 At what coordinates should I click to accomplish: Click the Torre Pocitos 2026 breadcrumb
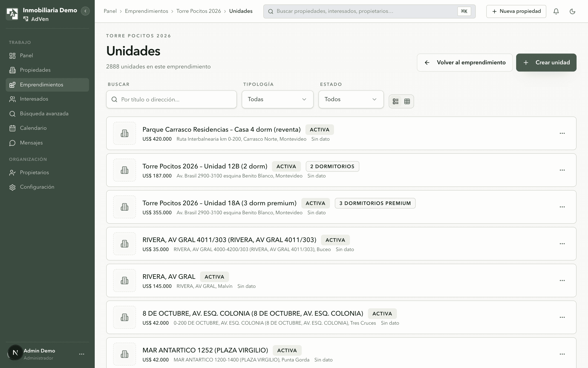pos(198,11)
